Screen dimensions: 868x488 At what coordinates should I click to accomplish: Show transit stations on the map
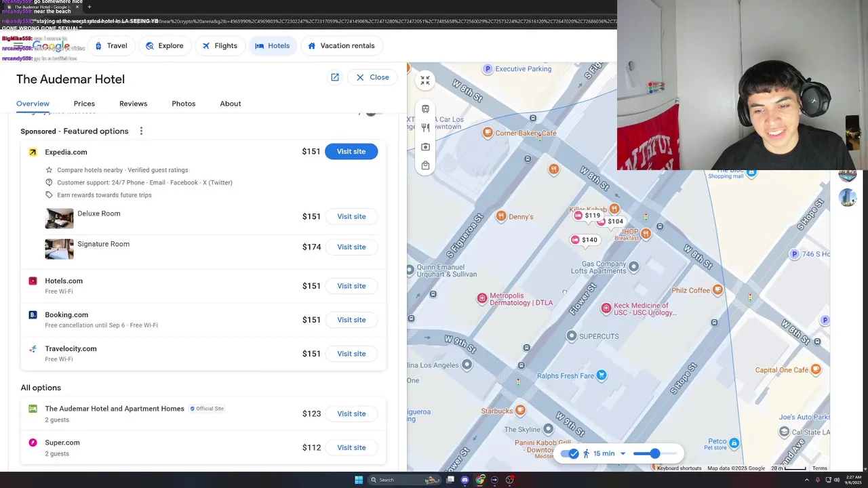click(x=425, y=109)
